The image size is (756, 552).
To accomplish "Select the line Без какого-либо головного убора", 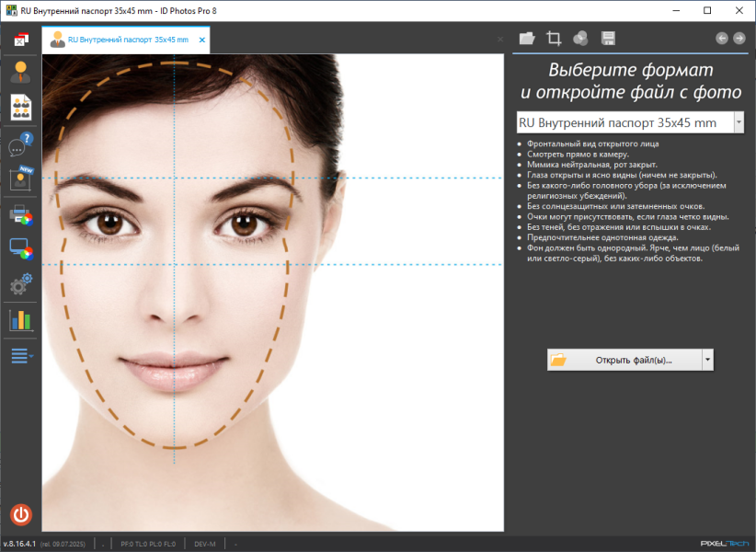I will pos(626,191).
